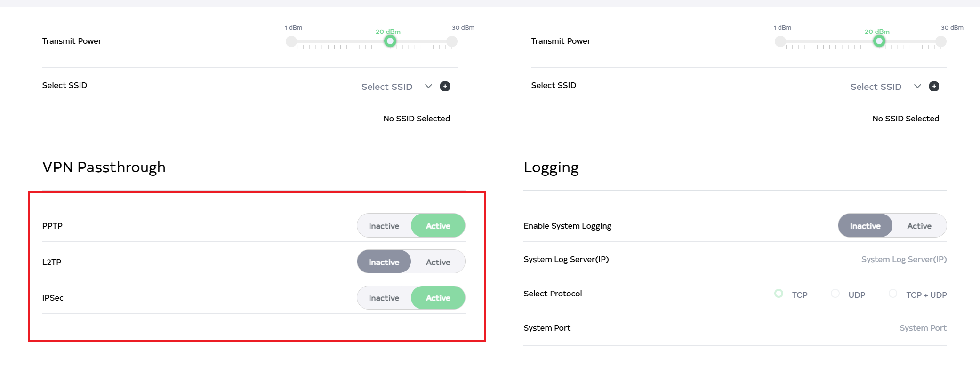
Task: Select the UDP protocol radio button
Action: tap(835, 294)
